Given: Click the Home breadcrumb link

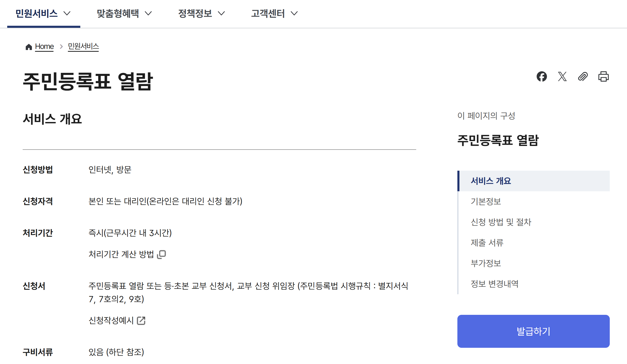Looking at the screenshot, I should pyautogui.click(x=44, y=46).
